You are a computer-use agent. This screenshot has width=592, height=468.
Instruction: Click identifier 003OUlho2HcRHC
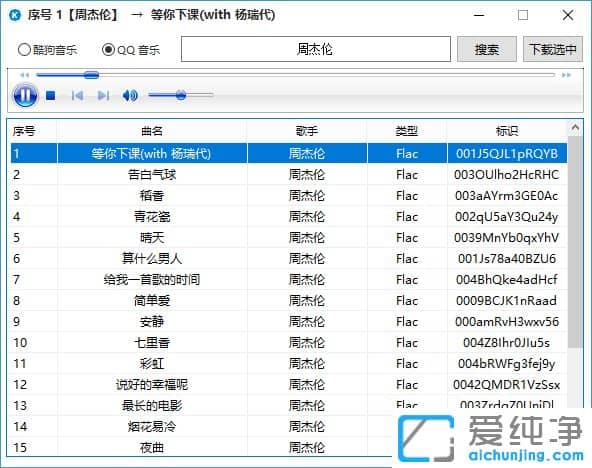507,175
